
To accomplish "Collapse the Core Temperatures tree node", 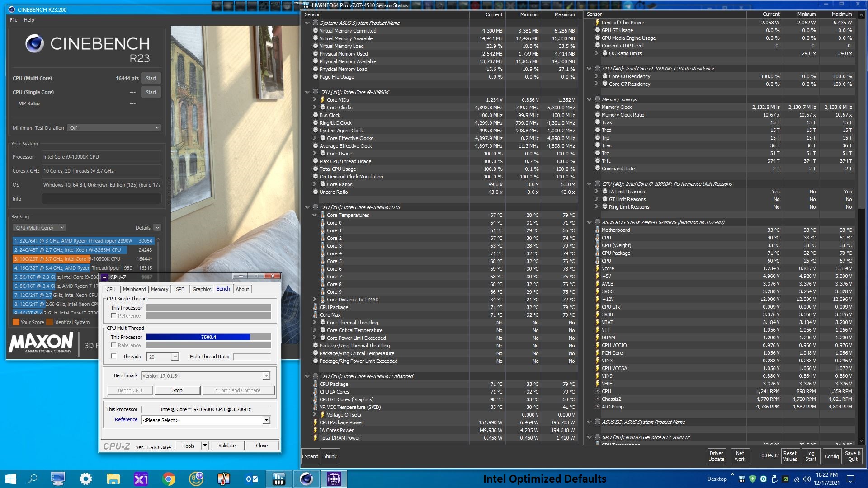I will 315,215.
